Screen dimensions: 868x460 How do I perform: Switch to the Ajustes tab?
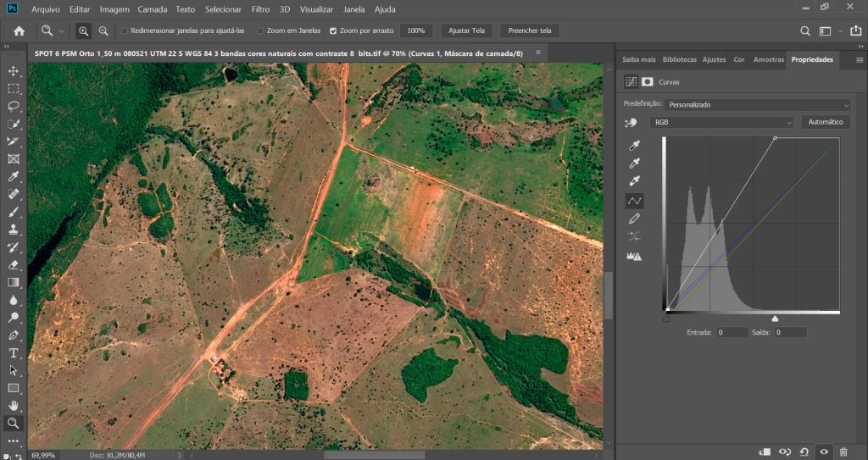pyautogui.click(x=714, y=60)
